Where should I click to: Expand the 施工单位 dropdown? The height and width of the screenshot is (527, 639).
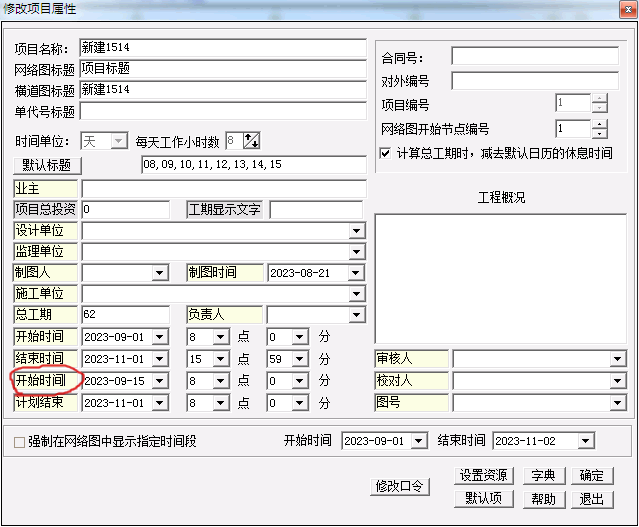[357, 294]
